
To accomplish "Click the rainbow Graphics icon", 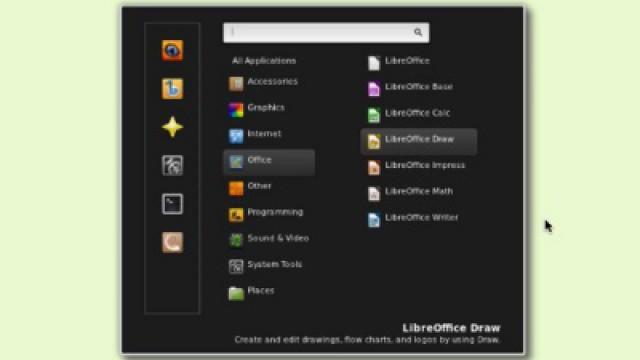I will [236, 110].
